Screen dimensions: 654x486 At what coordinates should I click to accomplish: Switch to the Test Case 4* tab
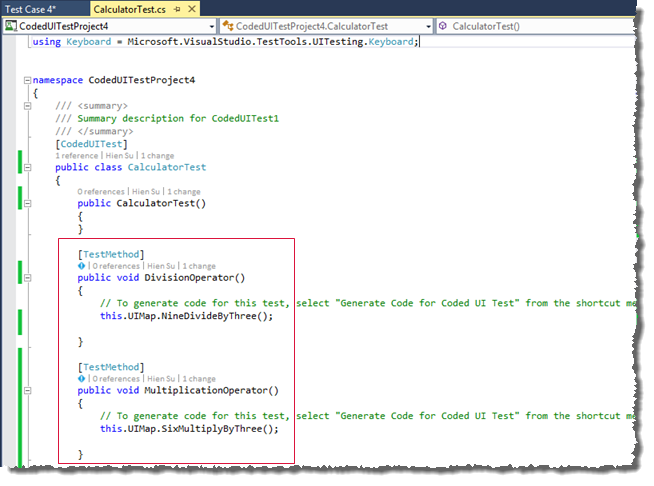pyautogui.click(x=30, y=9)
